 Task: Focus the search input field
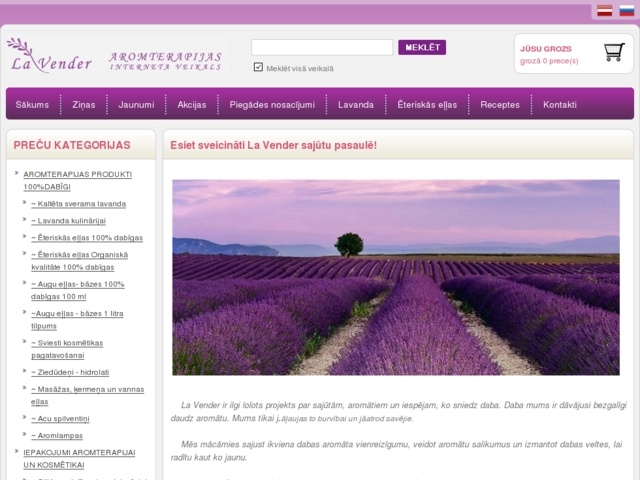pyautogui.click(x=322, y=47)
